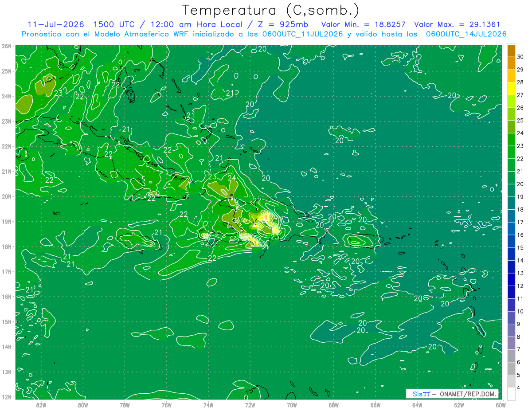Click the legend scale label "19"
The height and width of the screenshot is (411, 532).
tap(520, 197)
